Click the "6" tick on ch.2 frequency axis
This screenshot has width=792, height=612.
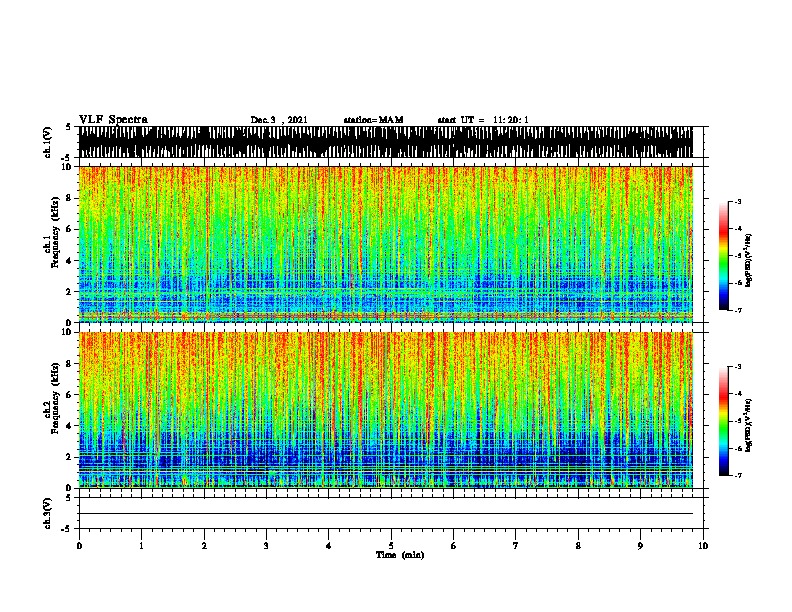pyautogui.click(x=70, y=395)
